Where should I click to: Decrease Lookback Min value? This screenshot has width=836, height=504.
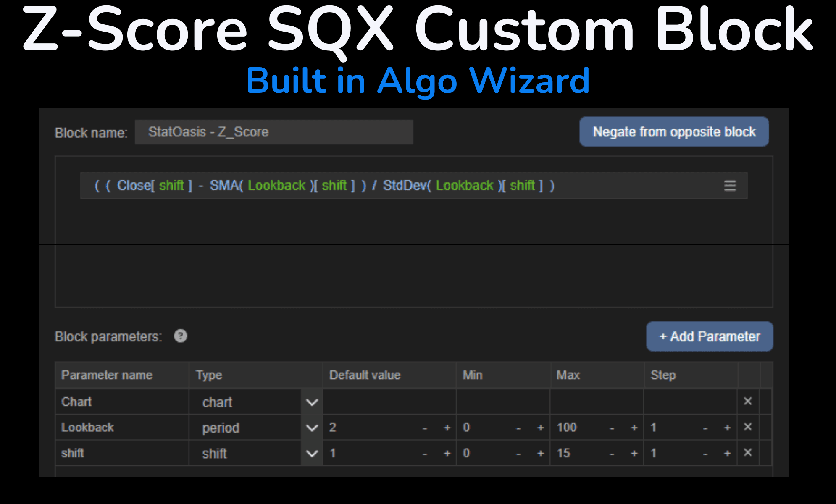click(518, 428)
